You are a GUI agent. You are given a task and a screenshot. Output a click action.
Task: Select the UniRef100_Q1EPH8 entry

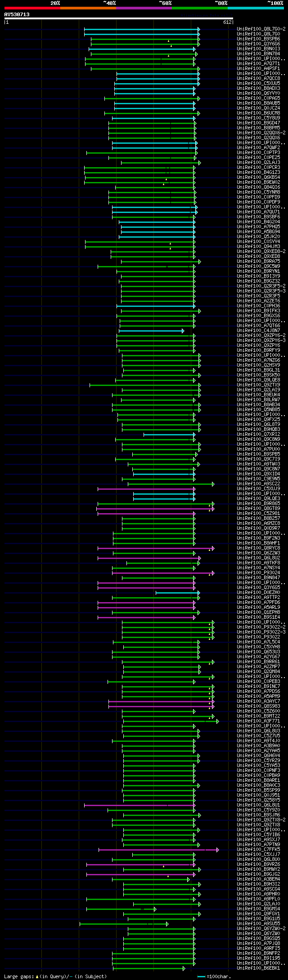258,612
